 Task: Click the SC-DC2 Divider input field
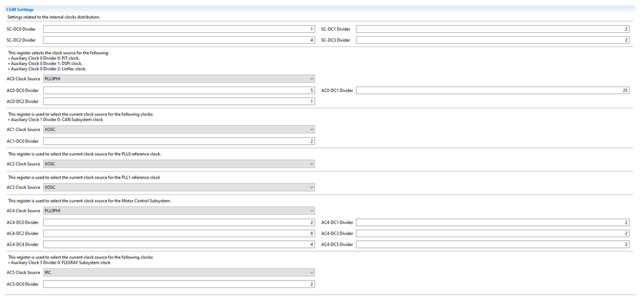[x=179, y=40]
